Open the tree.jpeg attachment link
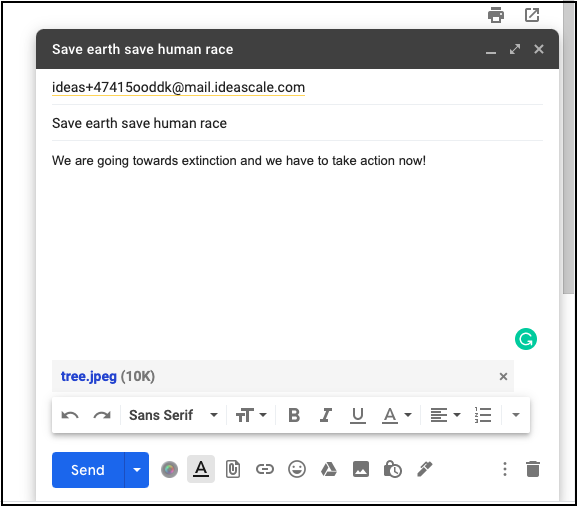The image size is (577, 507). pos(89,376)
